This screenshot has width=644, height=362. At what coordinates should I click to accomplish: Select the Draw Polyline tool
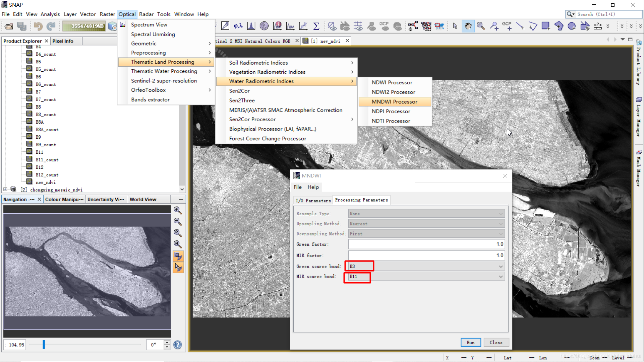point(533,26)
